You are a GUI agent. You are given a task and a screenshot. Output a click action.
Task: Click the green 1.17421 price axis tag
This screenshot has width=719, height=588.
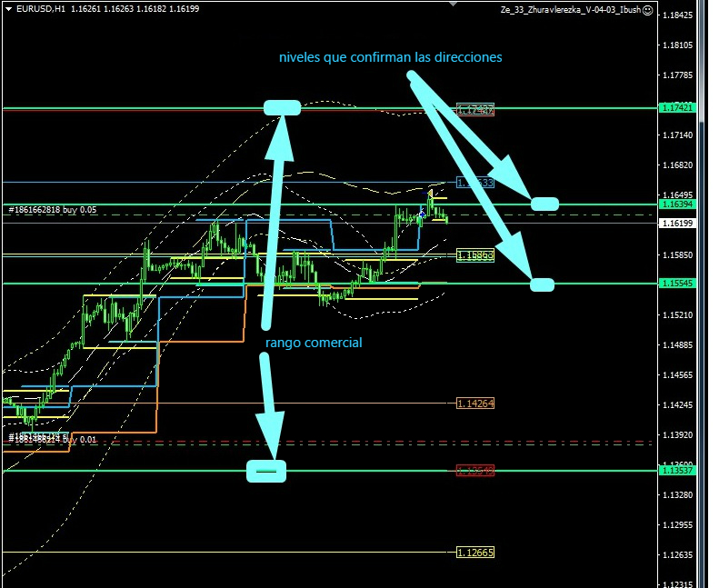point(679,108)
